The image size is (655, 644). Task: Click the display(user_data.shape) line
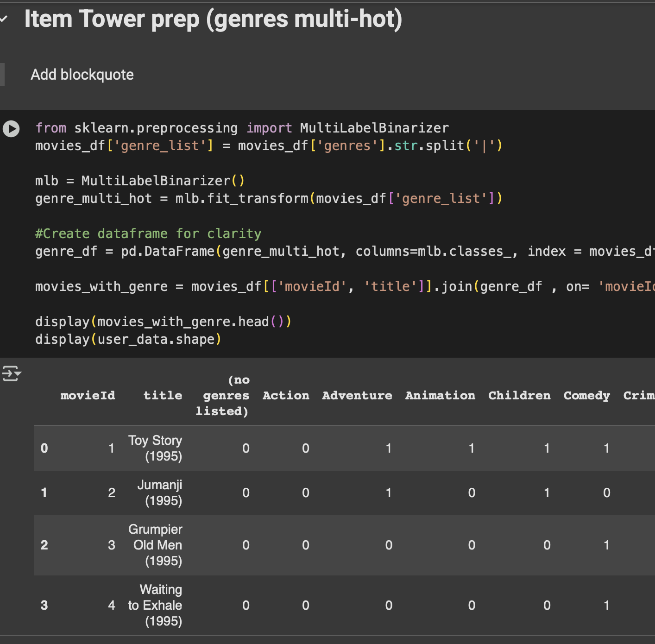click(128, 339)
